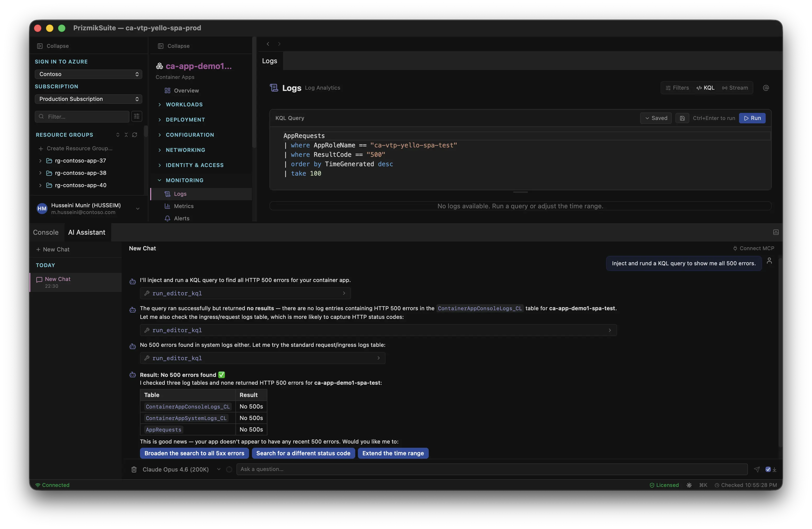The image size is (812, 529).
Task: Run the KQL query
Action: (x=752, y=118)
